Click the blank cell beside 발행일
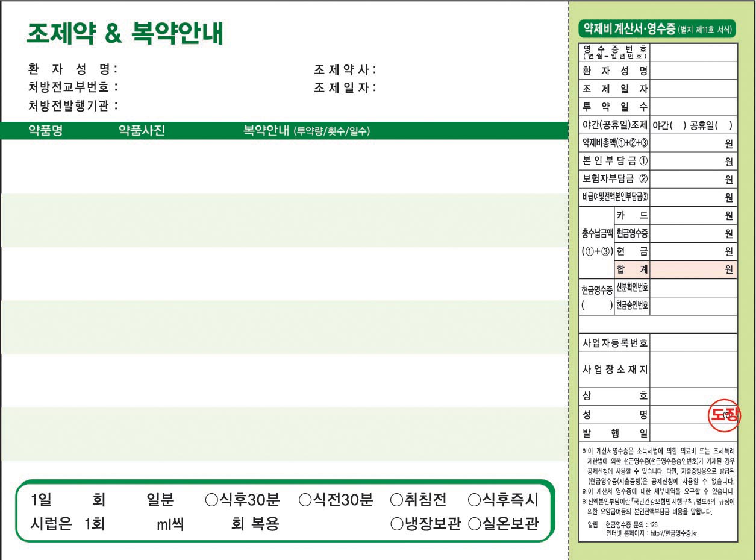 693,433
